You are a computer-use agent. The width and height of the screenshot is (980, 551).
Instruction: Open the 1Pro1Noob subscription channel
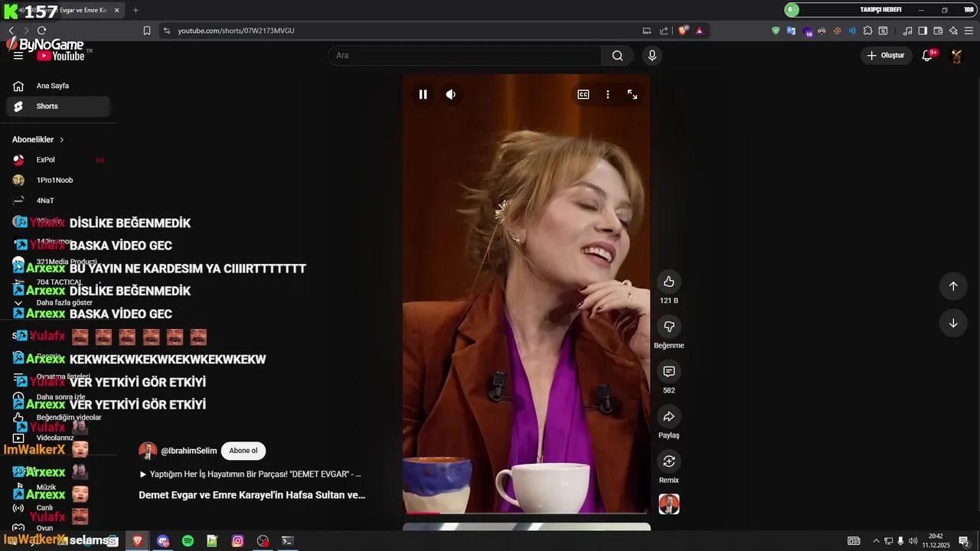pos(58,181)
